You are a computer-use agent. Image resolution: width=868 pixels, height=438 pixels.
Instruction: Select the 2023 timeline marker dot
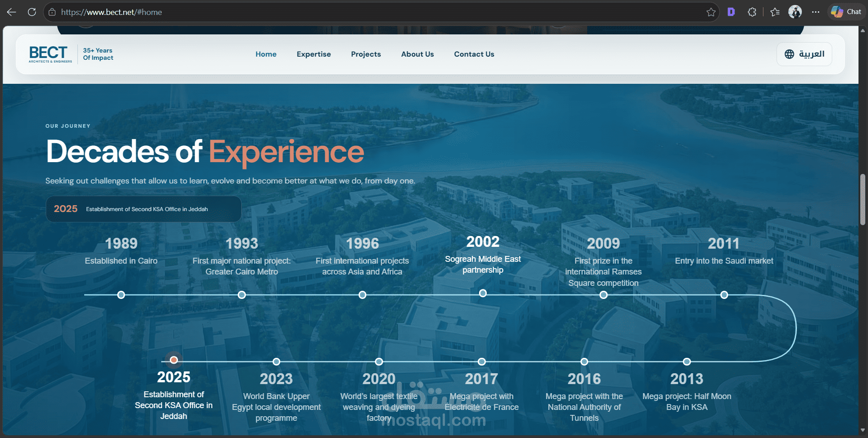[276, 361]
